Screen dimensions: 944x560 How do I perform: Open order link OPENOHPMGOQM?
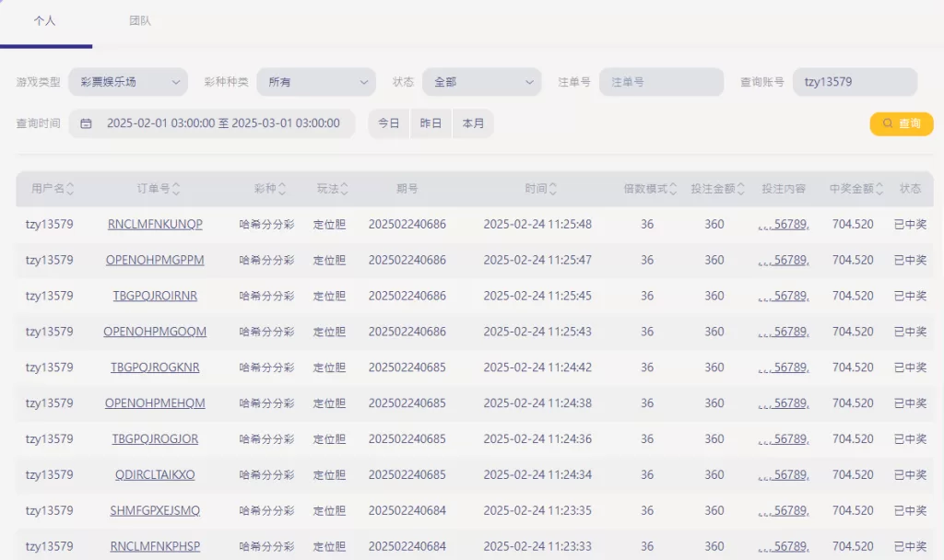[x=155, y=332]
